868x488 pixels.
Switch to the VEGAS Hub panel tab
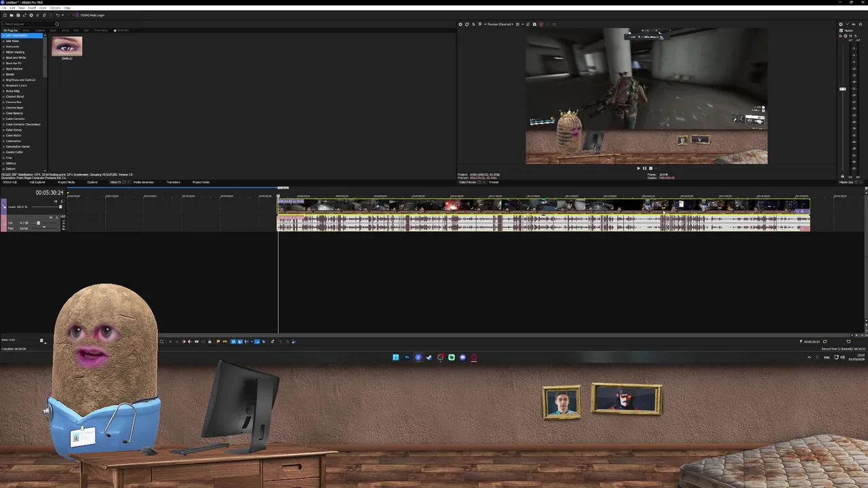(x=10, y=182)
